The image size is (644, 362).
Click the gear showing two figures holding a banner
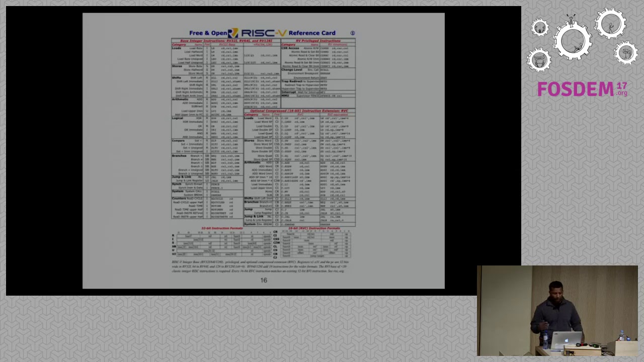coord(539,60)
